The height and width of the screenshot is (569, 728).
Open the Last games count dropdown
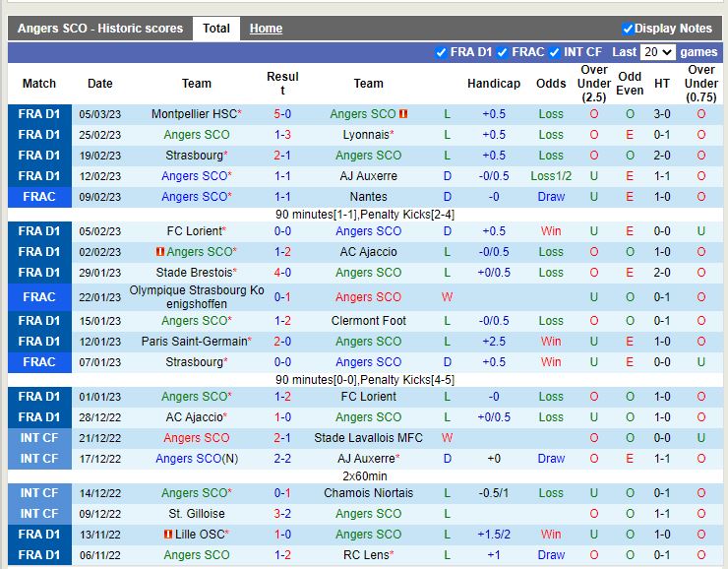point(657,52)
